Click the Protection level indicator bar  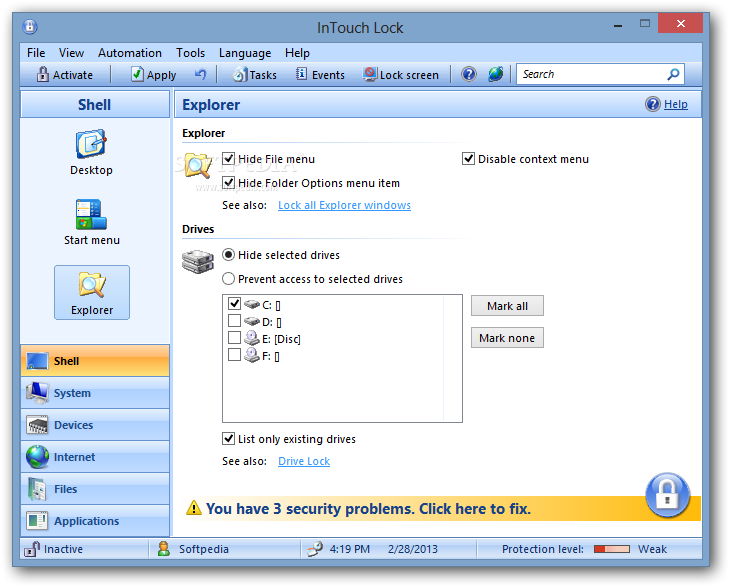click(612, 549)
